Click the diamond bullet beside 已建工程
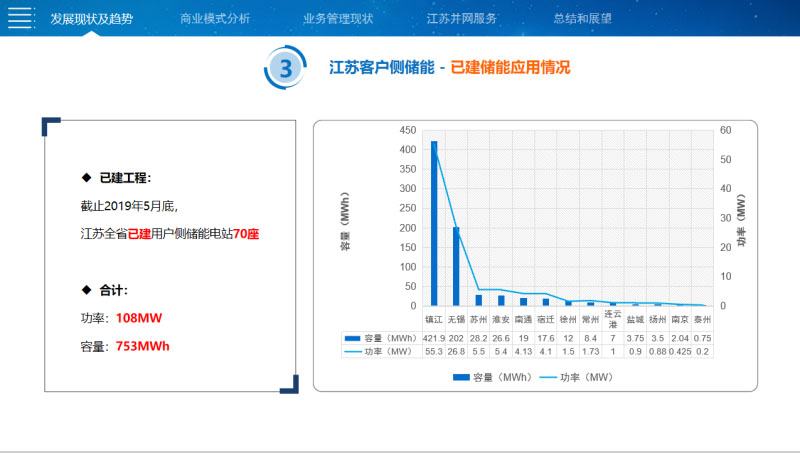800x453 pixels. [86, 178]
